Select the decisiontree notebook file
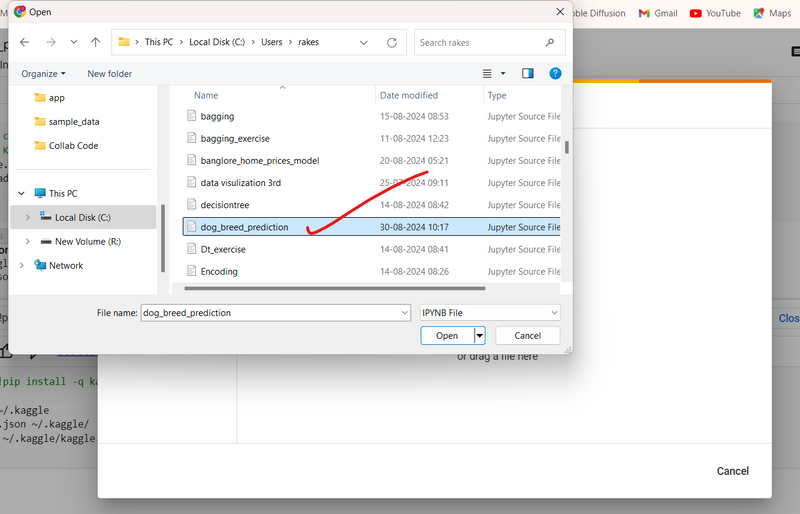 (x=225, y=204)
